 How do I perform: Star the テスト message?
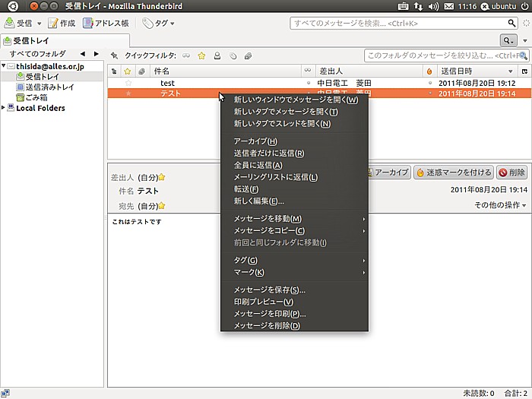[x=128, y=93]
